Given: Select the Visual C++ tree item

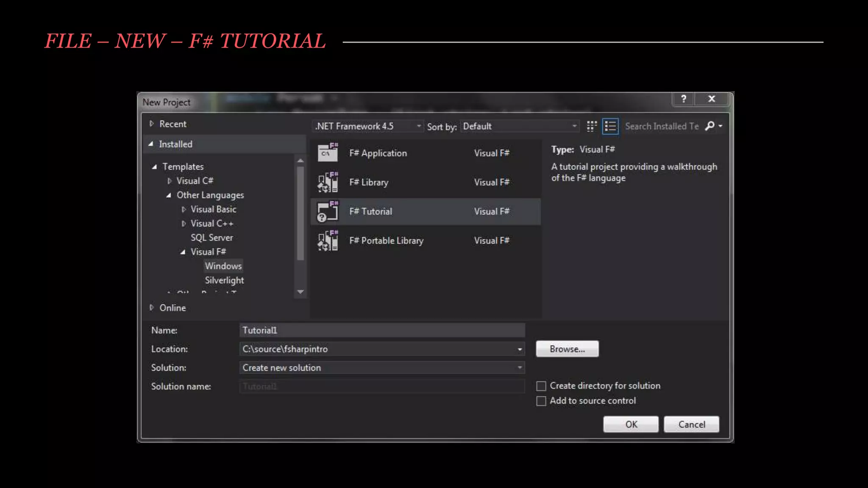Looking at the screenshot, I should tap(212, 224).
